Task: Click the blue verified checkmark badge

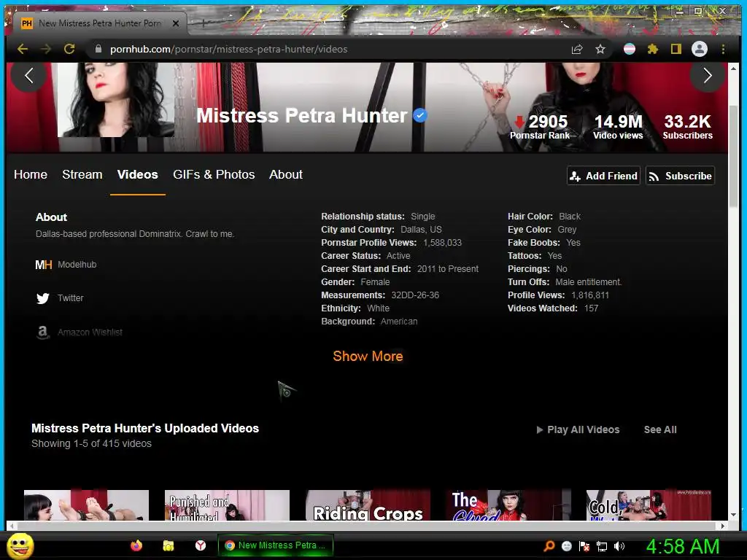Action: [420, 115]
